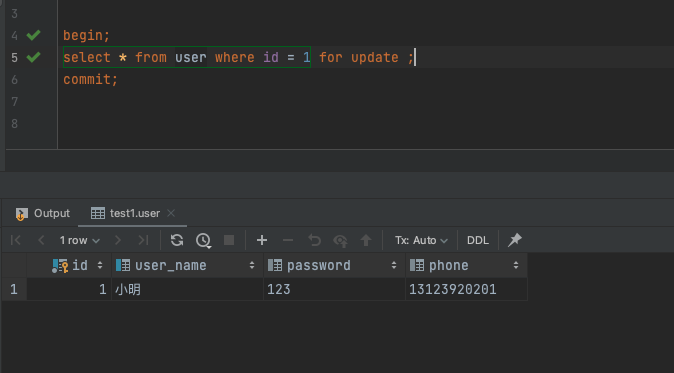
Task: Revert changes with the undo arrow
Action: (314, 240)
